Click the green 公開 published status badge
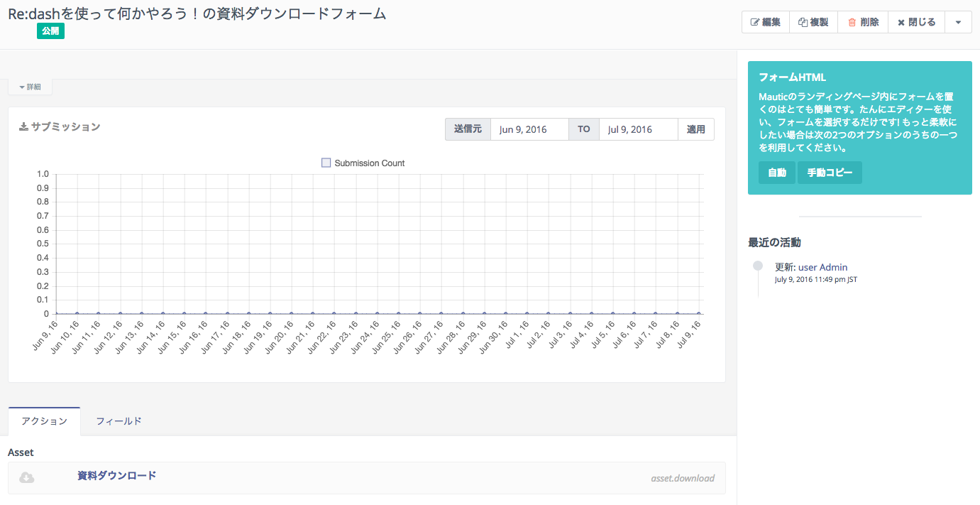Viewport: 980px width, 505px height. pos(50,31)
